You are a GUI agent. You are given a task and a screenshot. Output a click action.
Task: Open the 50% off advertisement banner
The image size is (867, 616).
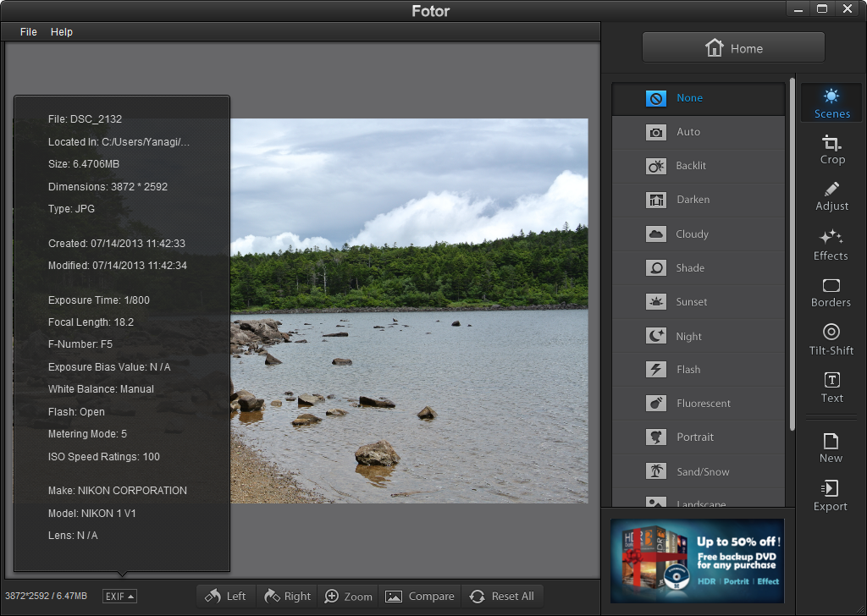point(698,561)
